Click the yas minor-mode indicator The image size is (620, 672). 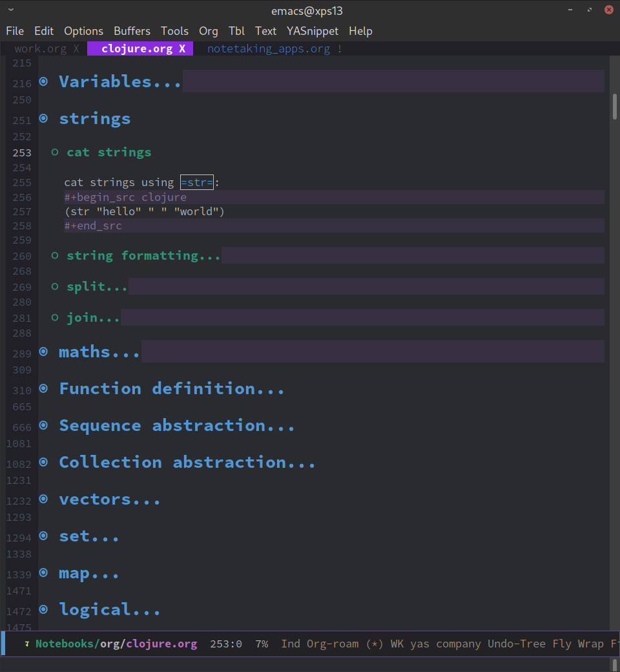click(419, 644)
